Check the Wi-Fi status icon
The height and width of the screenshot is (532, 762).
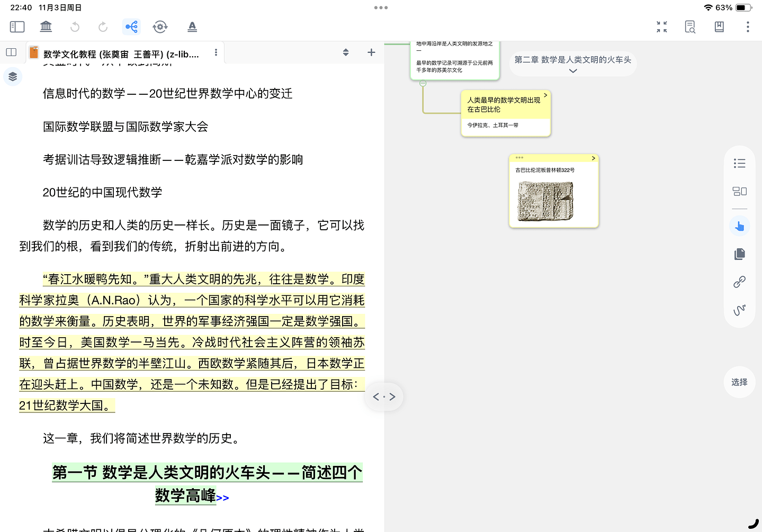point(708,7)
